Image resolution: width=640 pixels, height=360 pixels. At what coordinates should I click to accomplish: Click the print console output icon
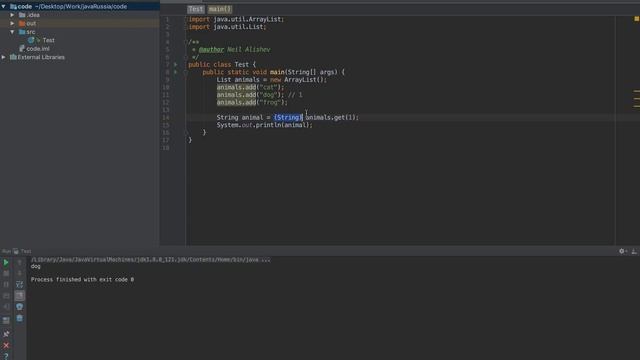[x=20, y=307]
